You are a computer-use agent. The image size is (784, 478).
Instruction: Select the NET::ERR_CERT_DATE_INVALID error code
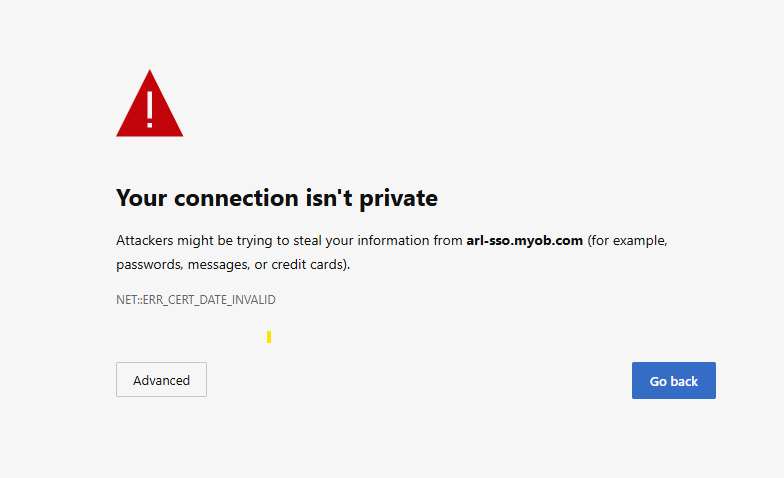tap(196, 300)
